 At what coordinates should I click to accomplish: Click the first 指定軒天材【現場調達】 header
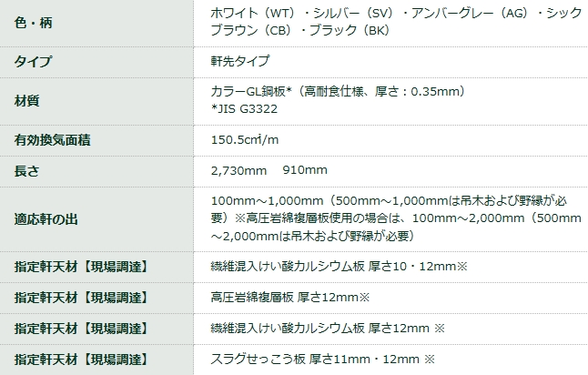point(81,267)
